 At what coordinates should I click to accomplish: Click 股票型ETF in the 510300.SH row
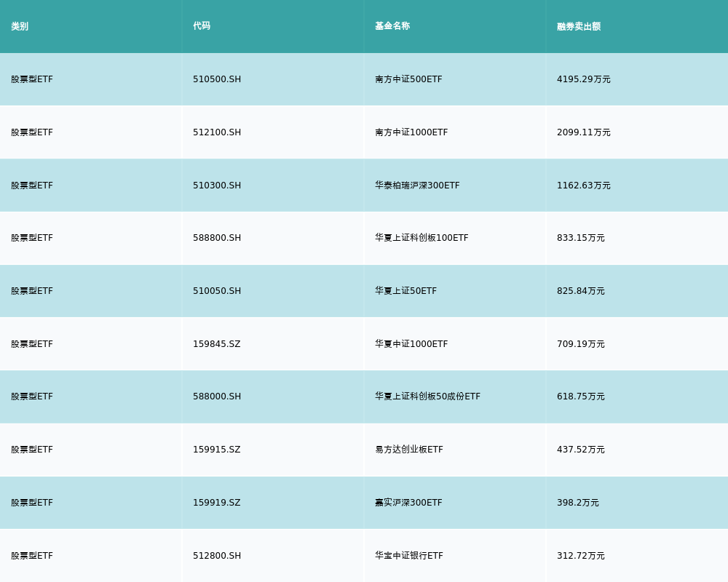(x=32, y=186)
